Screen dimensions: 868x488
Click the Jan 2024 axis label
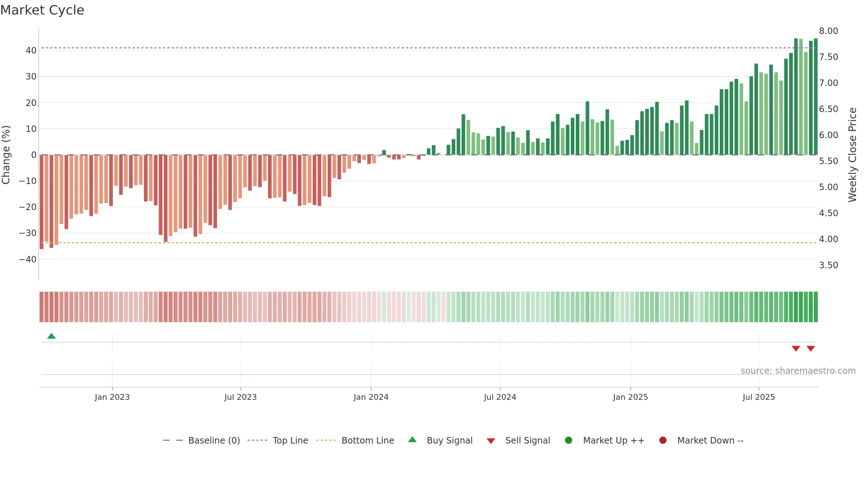click(371, 397)
